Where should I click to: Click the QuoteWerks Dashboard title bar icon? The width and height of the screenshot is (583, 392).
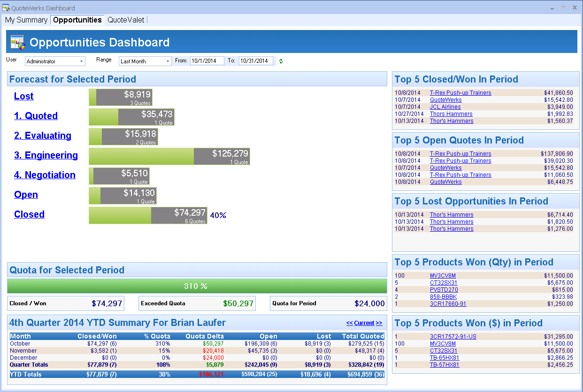6,8
